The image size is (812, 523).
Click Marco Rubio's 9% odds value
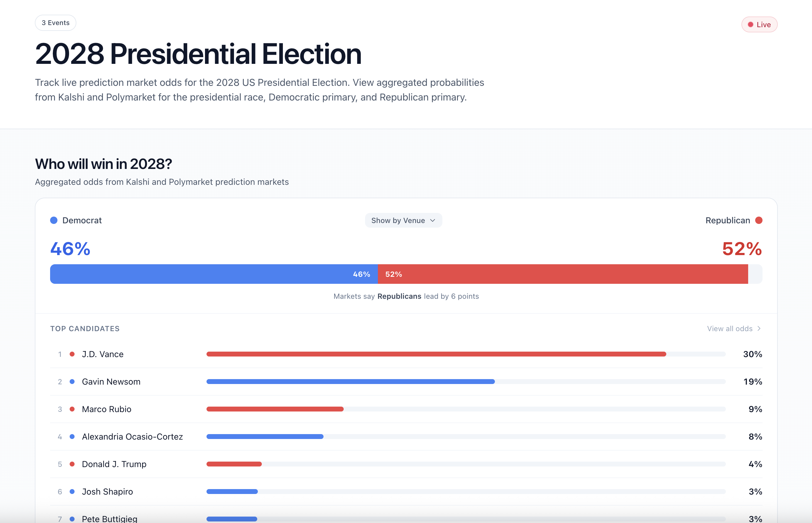755,409
